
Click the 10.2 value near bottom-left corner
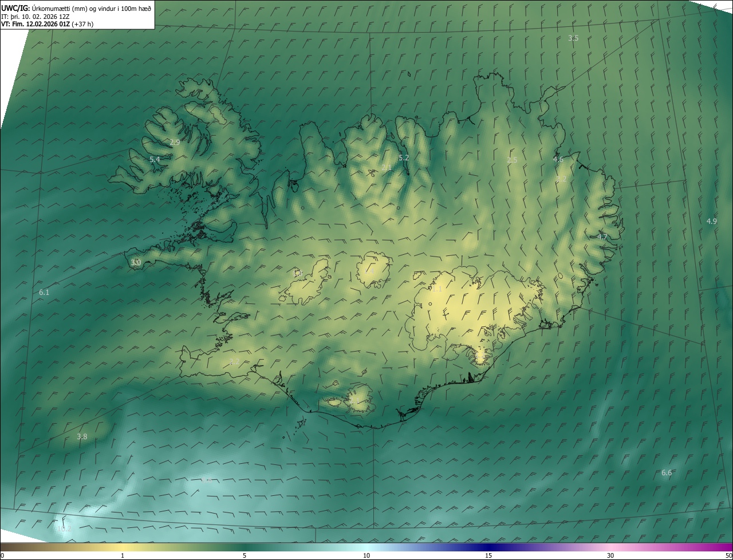point(64,529)
